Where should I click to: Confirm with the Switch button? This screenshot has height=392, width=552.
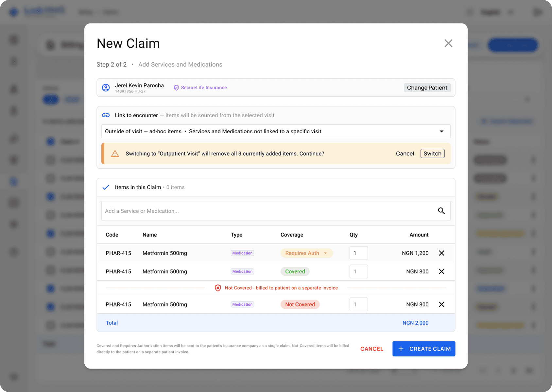[x=432, y=154]
